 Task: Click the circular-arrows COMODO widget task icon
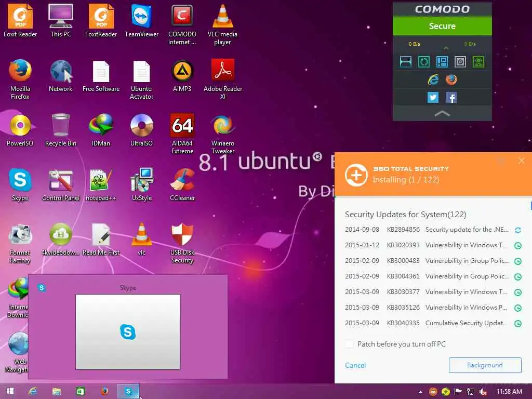pyautogui.click(x=424, y=62)
